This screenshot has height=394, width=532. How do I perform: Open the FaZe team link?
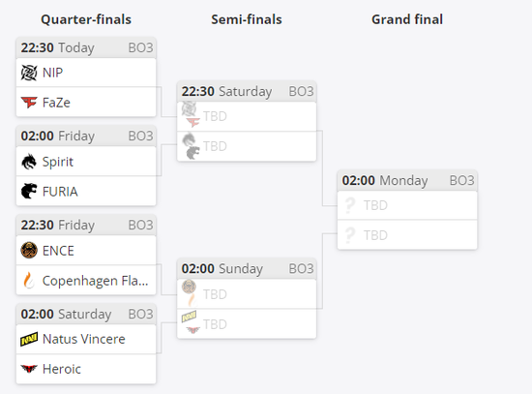56,103
